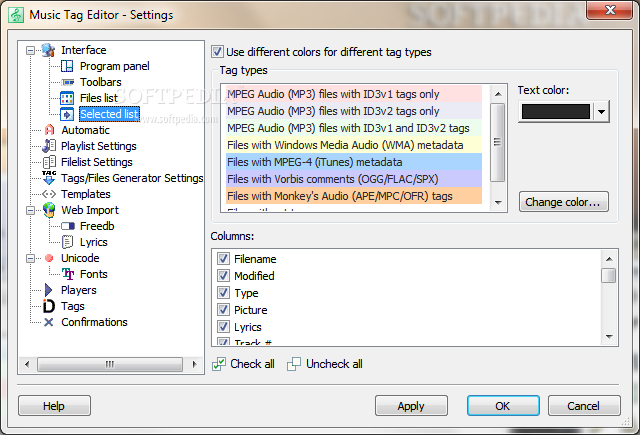Click the Web Import globe icon

click(x=49, y=210)
